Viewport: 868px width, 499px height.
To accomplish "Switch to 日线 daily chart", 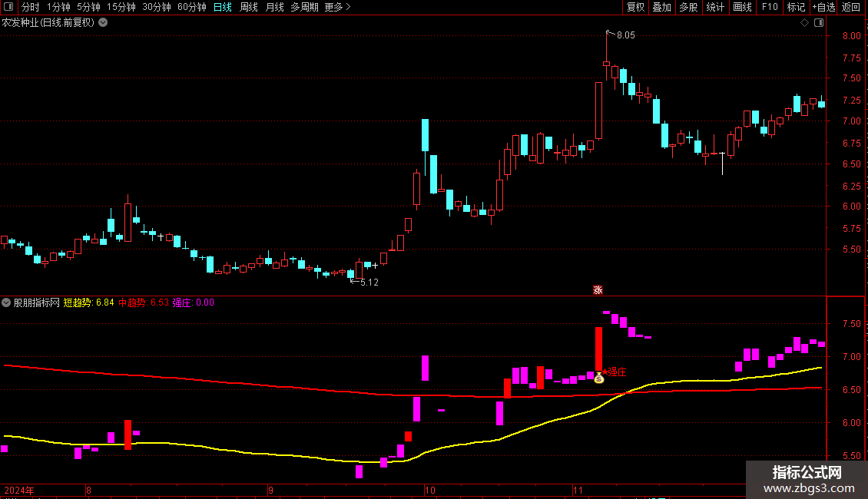I will pos(223,7).
